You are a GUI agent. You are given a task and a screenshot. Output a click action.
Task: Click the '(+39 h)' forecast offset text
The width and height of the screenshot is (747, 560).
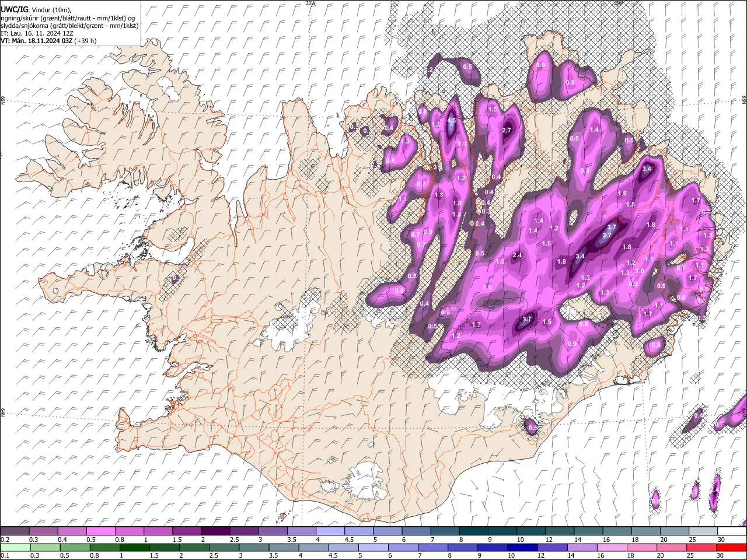click(x=86, y=41)
